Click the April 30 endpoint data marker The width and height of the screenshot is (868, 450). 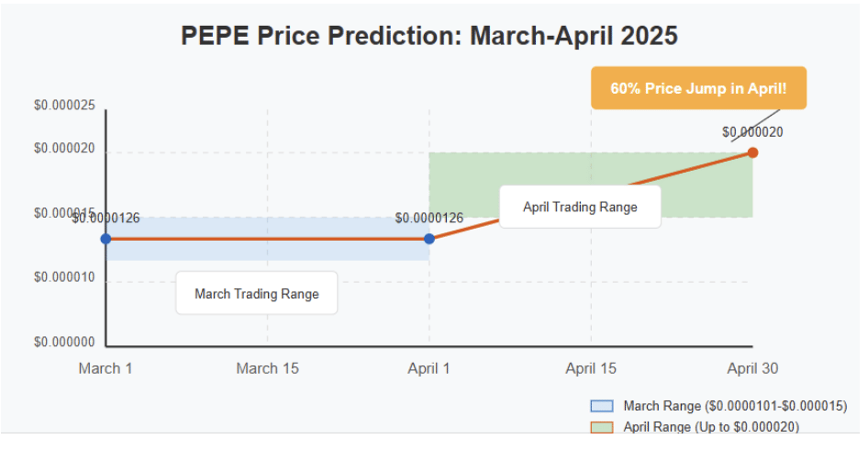(752, 152)
